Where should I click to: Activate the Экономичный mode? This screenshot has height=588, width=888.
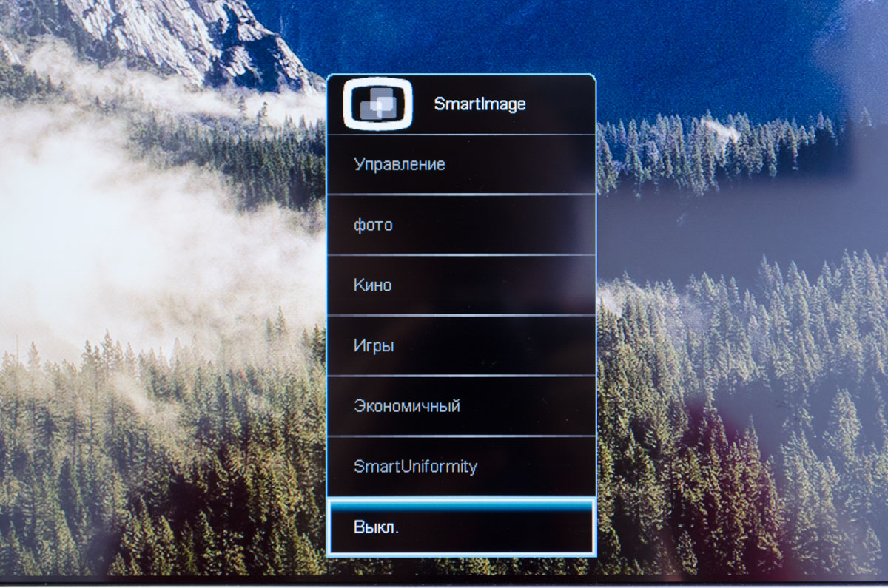[461, 406]
